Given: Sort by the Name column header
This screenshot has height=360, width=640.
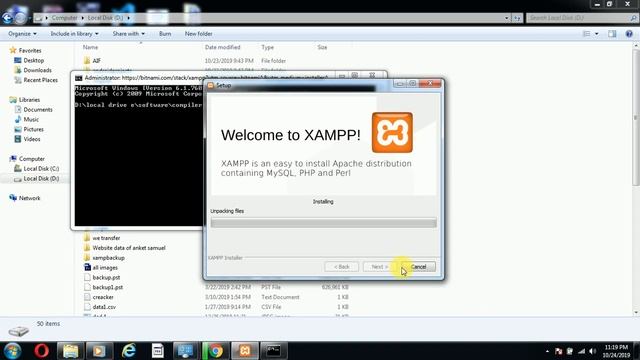Looking at the screenshot, I should pos(90,47).
